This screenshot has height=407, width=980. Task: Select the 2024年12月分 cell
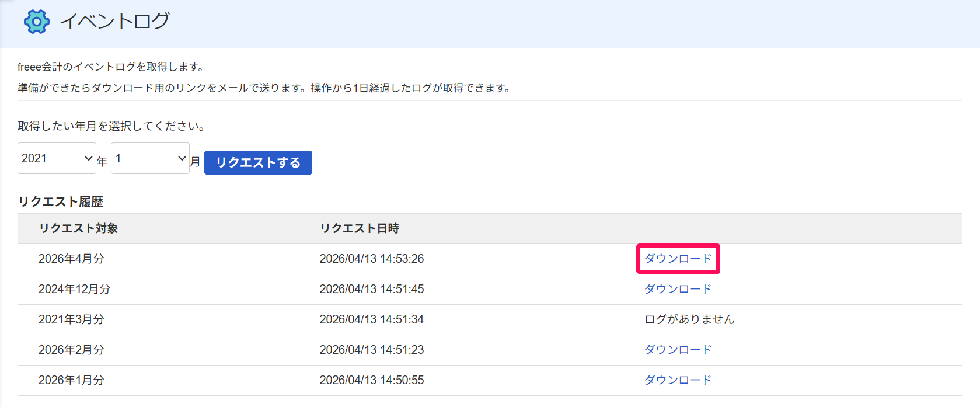coord(74,289)
